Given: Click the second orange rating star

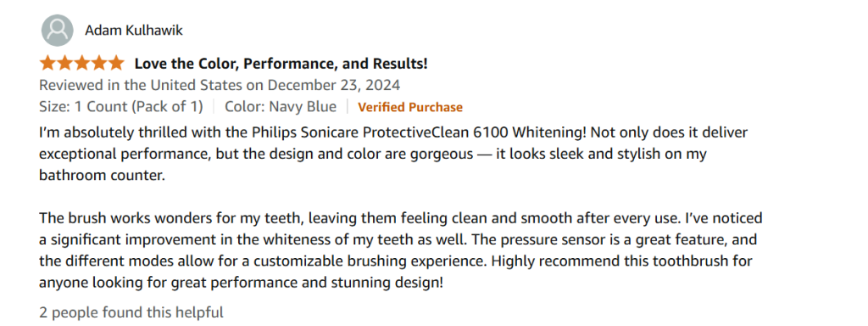Looking at the screenshot, I should pyautogui.click(x=64, y=63).
